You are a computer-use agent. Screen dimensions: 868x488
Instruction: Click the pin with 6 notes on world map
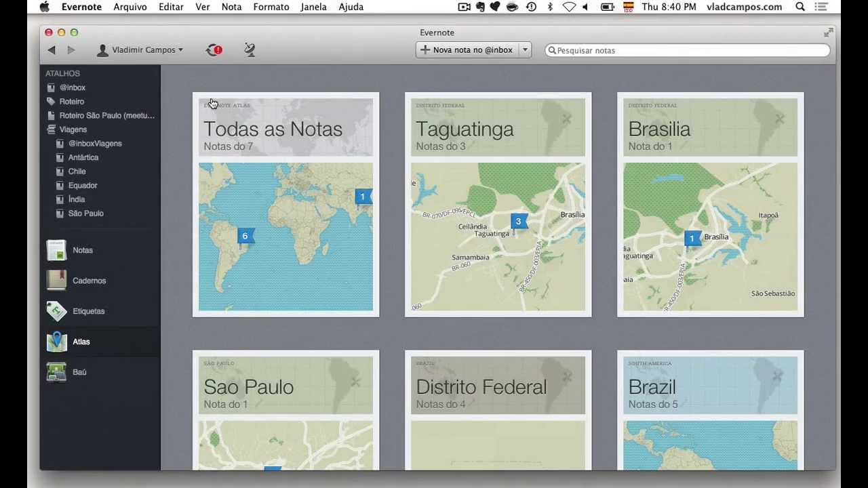click(x=245, y=237)
